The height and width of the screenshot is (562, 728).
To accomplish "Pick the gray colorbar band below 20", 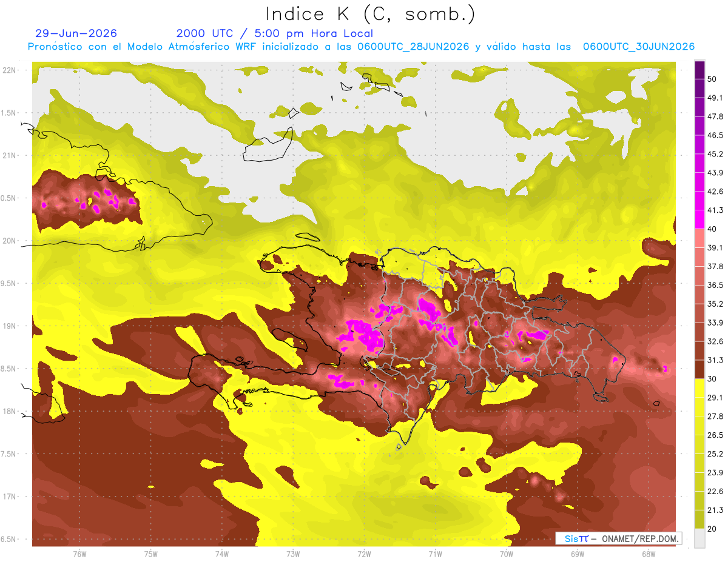I will [x=699, y=538].
